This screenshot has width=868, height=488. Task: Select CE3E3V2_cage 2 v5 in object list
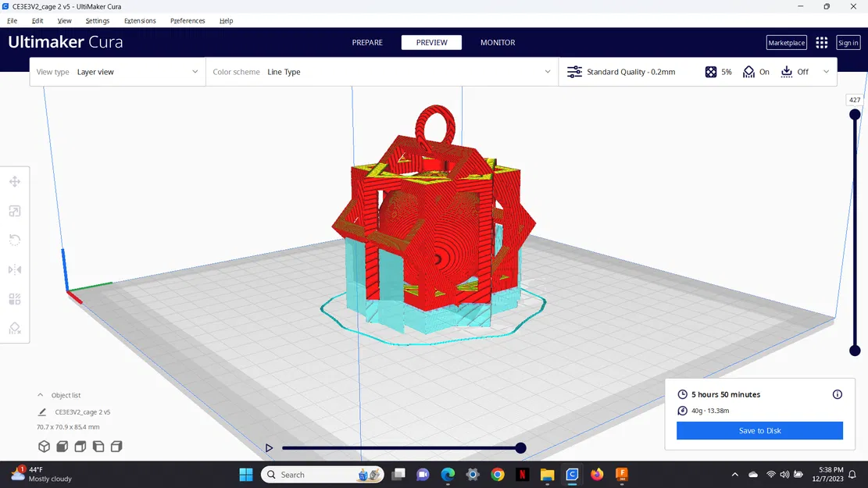point(83,412)
